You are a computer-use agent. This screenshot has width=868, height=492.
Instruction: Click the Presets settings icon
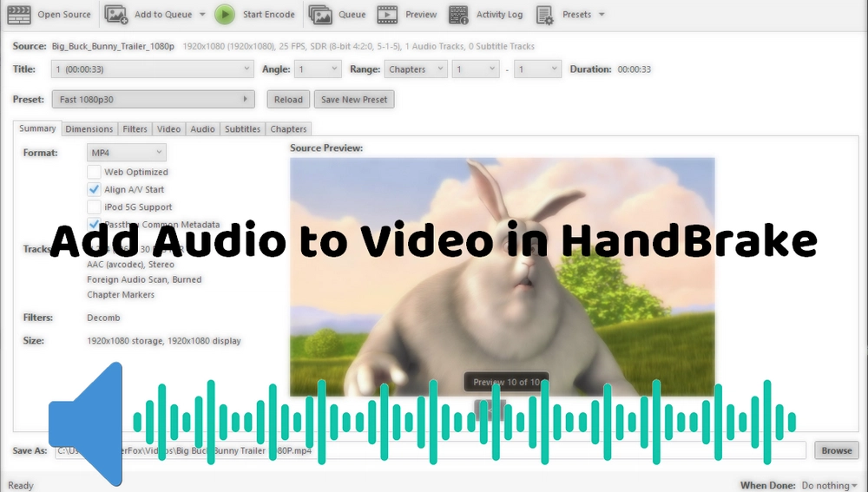click(x=545, y=14)
